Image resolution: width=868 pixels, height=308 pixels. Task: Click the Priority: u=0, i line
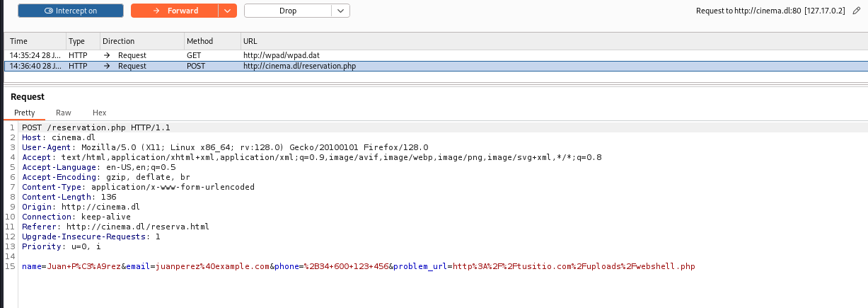click(x=62, y=246)
